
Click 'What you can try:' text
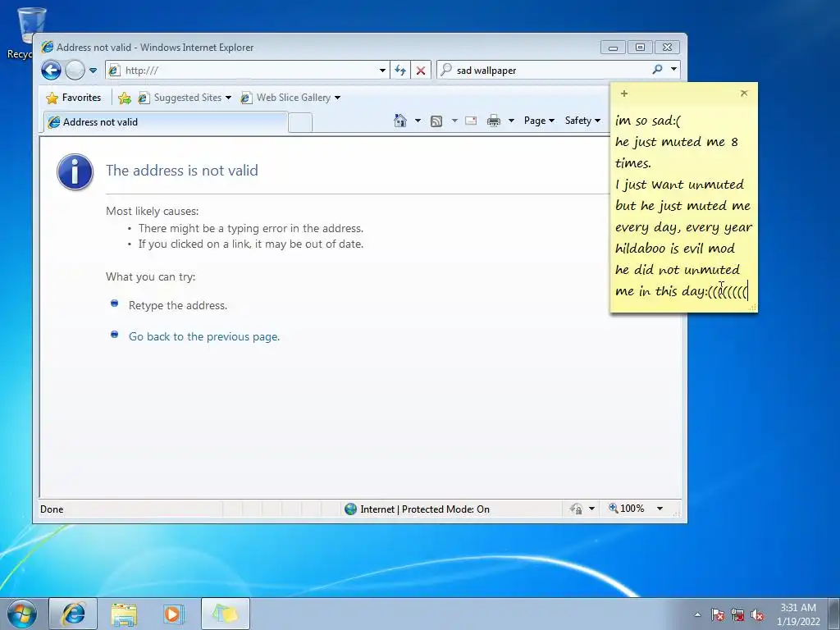pos(151,276)
